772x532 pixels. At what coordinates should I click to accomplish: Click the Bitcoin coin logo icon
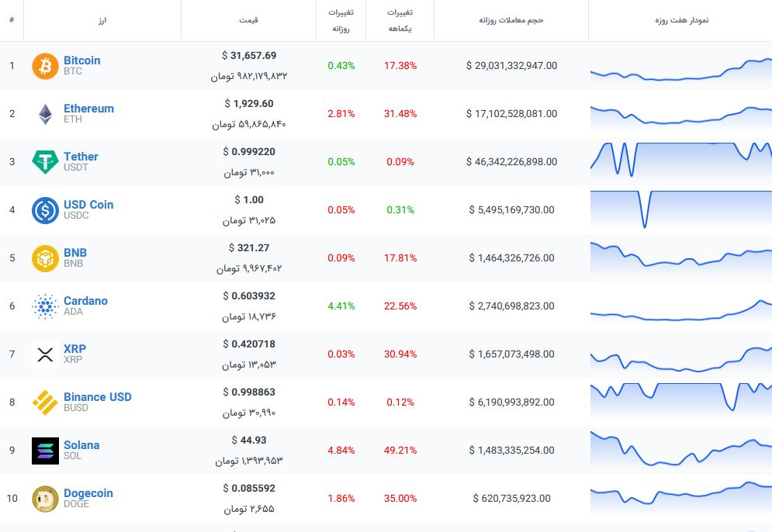[45, 66]
